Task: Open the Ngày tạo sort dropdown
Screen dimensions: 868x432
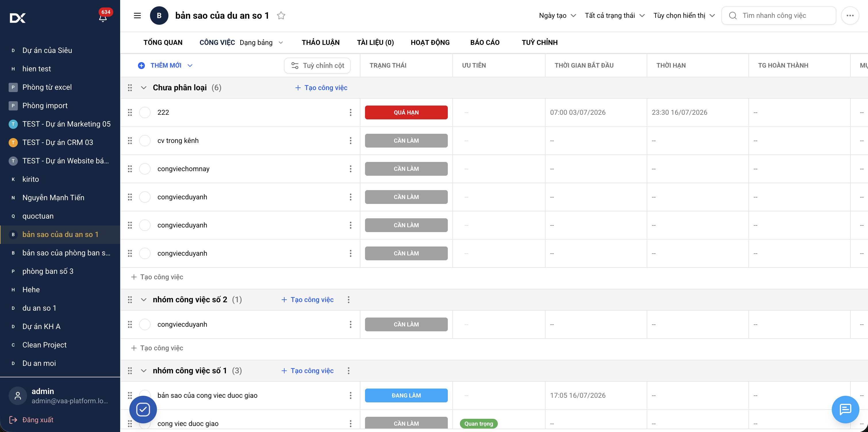Action: point(557,16)
